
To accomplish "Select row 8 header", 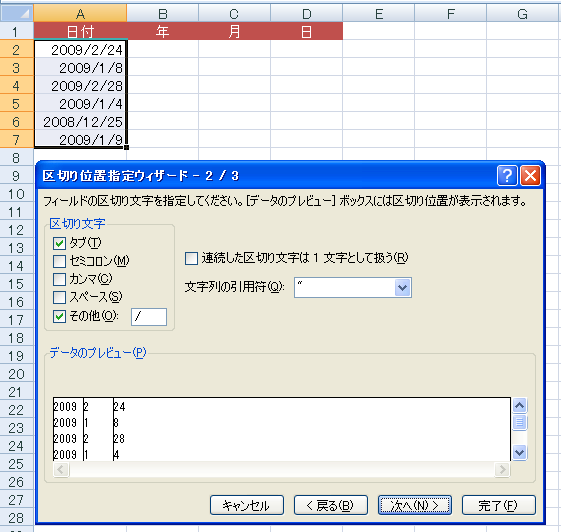I will pos(16,157).
